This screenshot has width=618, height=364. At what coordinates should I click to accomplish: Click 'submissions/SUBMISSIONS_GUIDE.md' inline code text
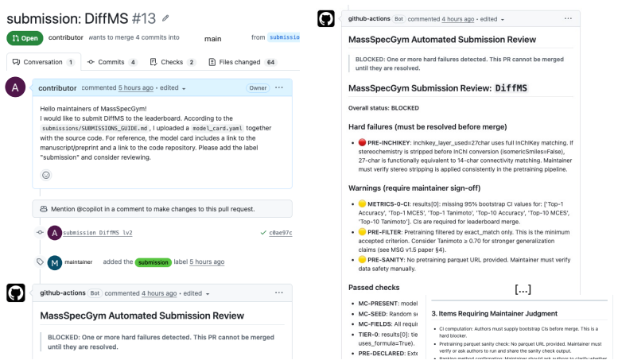(95, 129)
